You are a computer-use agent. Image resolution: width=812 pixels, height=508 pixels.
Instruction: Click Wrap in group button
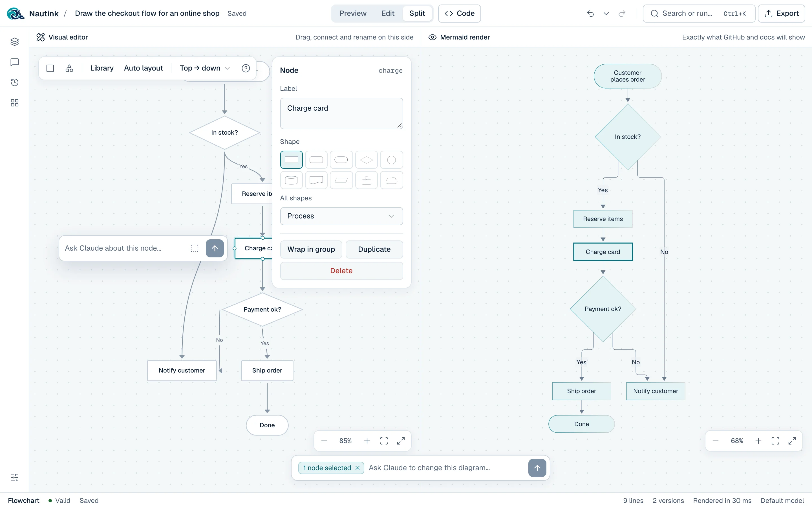pyautogui.click(x=311, y=249)
